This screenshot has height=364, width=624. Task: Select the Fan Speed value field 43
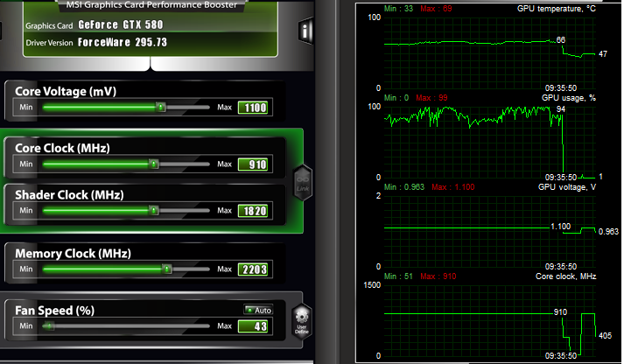pos(253,326)
